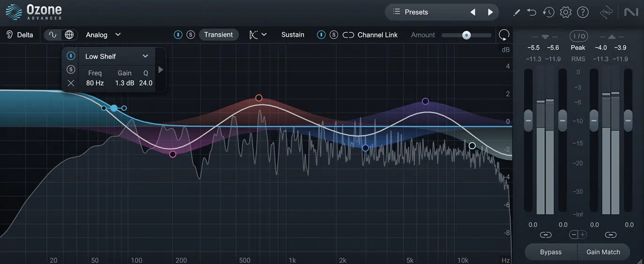Click the Gain Match button

603,252
